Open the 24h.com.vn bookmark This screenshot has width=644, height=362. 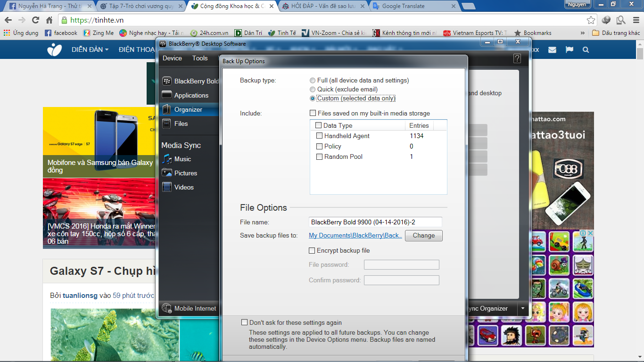click(209, 33)
